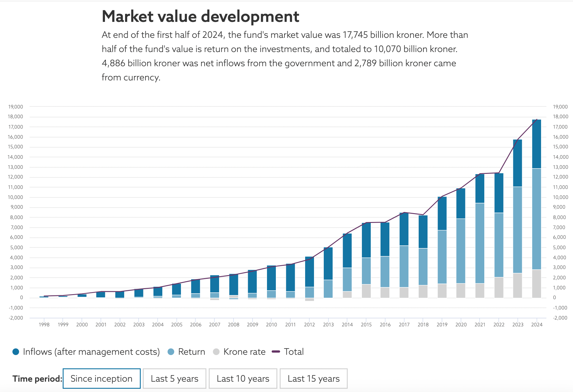The image size is (573, 392).
Task: Click the 2023 bar's dark inflows segment
Action: 517,163
